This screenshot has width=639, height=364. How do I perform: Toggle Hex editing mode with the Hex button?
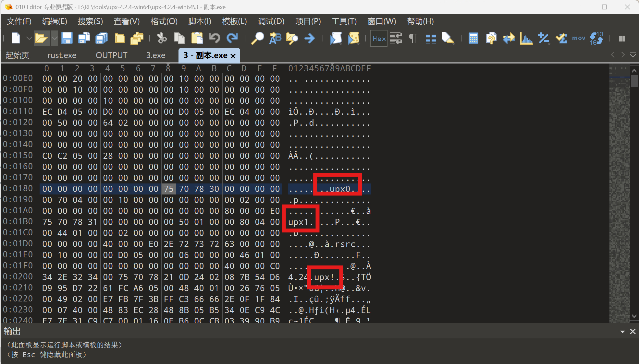378,38
